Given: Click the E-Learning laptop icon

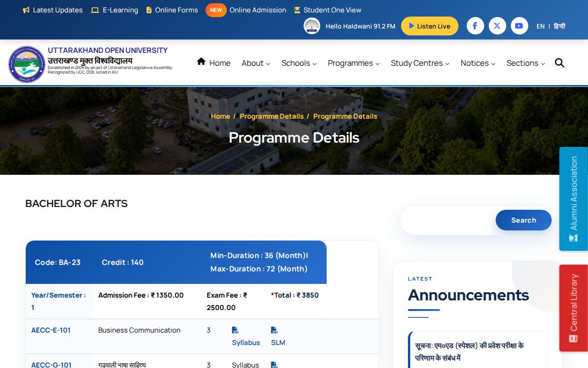Looking at the screenshot, I should 95,10.
